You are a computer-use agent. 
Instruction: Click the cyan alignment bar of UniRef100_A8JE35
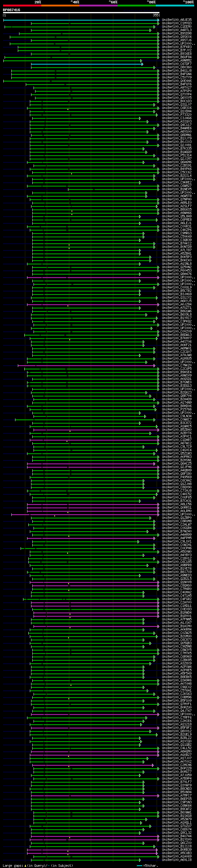[x=81, y=20]
